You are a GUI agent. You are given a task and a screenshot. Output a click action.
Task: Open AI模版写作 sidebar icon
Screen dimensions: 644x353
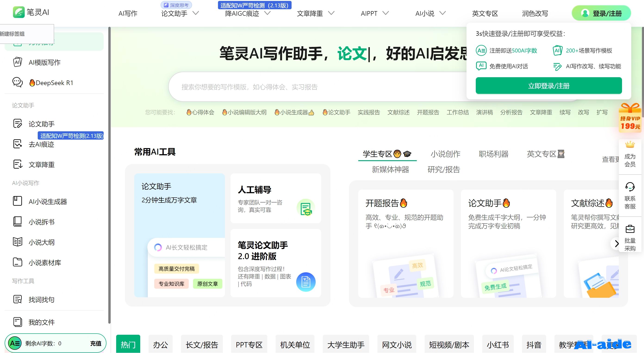pyautogui.click(x=18, y=62)
